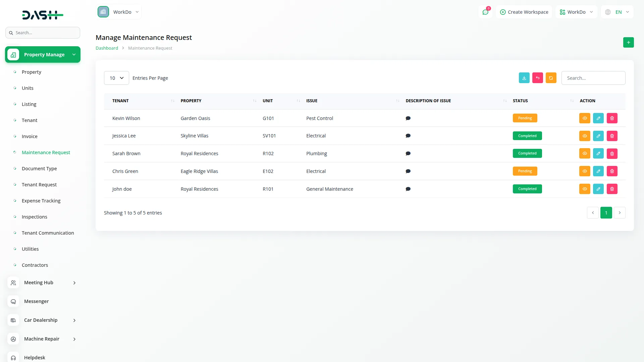Click the table search input field
This screenshot has width=644, height=362.
[593, 78]
